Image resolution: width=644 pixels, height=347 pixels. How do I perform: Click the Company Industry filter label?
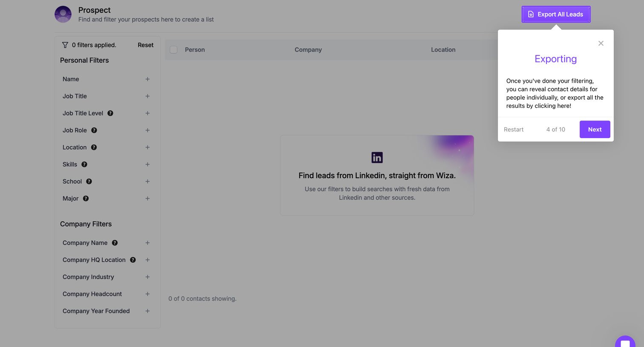coord(88,277)
